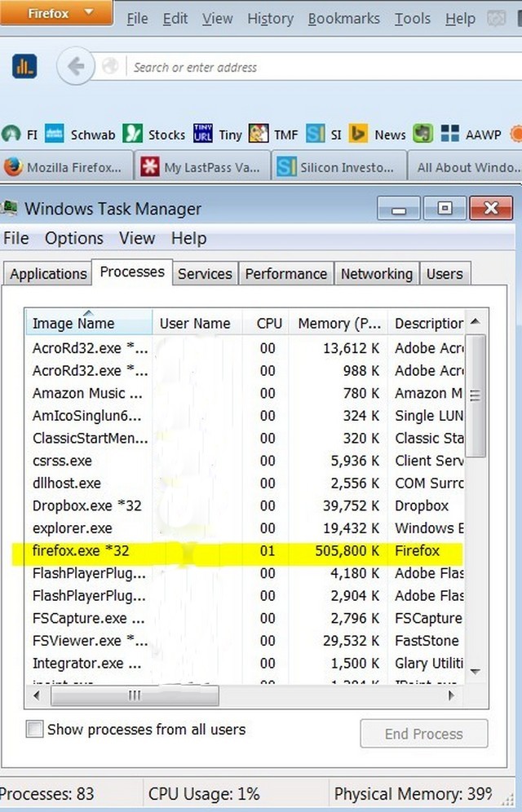Open Task Manager Options menu
The width and height of the screenshot is (522, 812).
pos(74,238)
